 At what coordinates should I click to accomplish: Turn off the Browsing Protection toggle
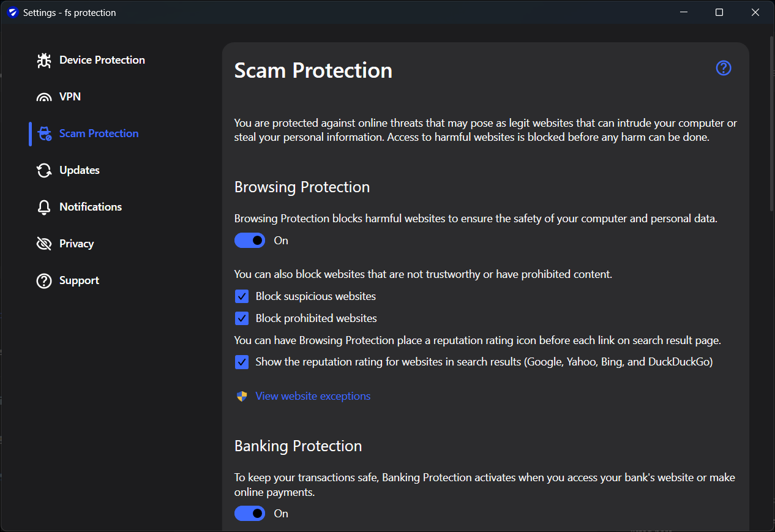click(x=250, y=241)
